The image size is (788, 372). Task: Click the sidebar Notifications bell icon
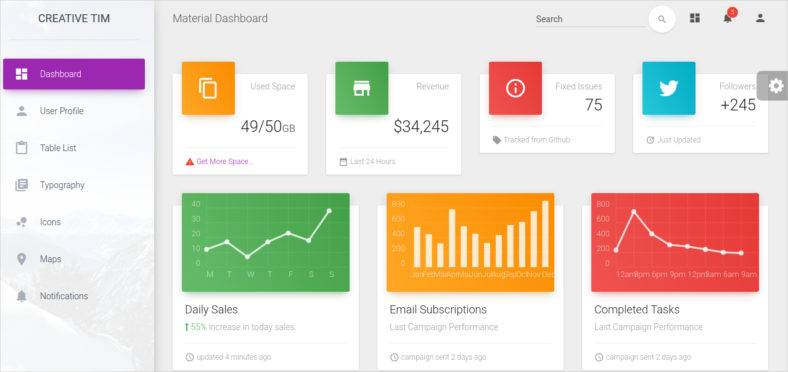[22, 296]
